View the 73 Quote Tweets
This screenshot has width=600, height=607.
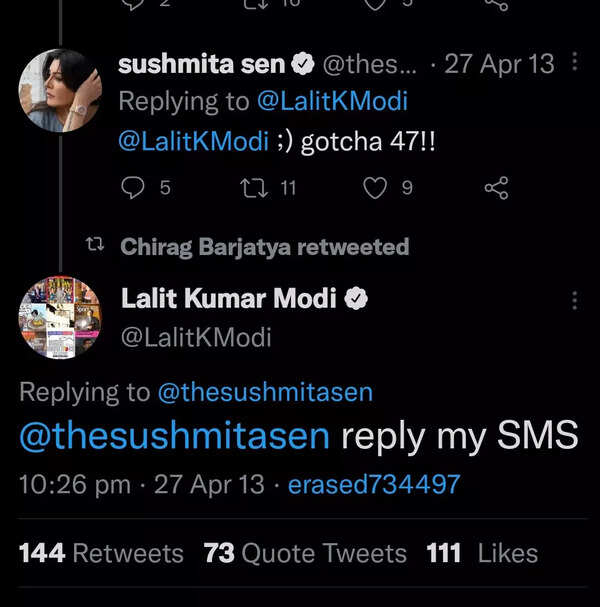(305, 553)
